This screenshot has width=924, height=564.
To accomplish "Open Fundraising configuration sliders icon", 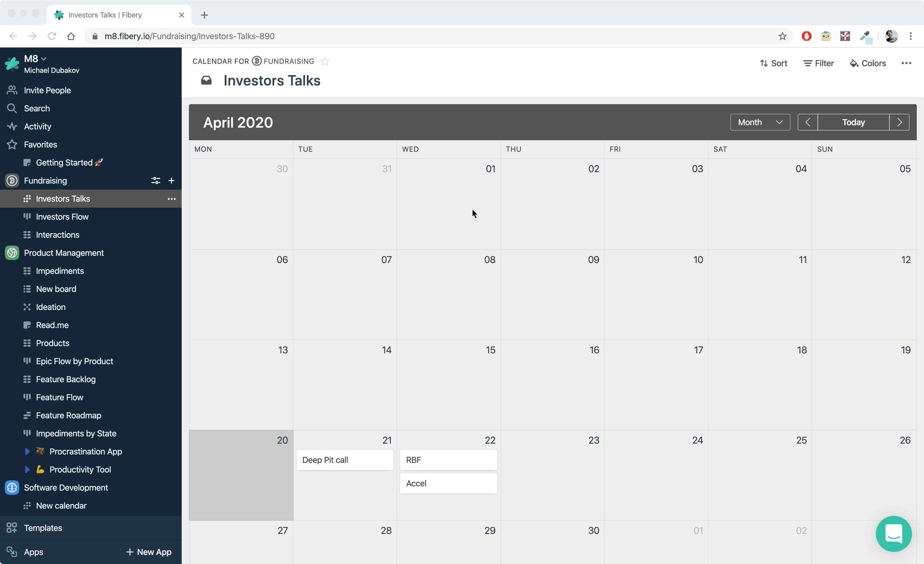I will pyautogui.click(x=156, y=181).
